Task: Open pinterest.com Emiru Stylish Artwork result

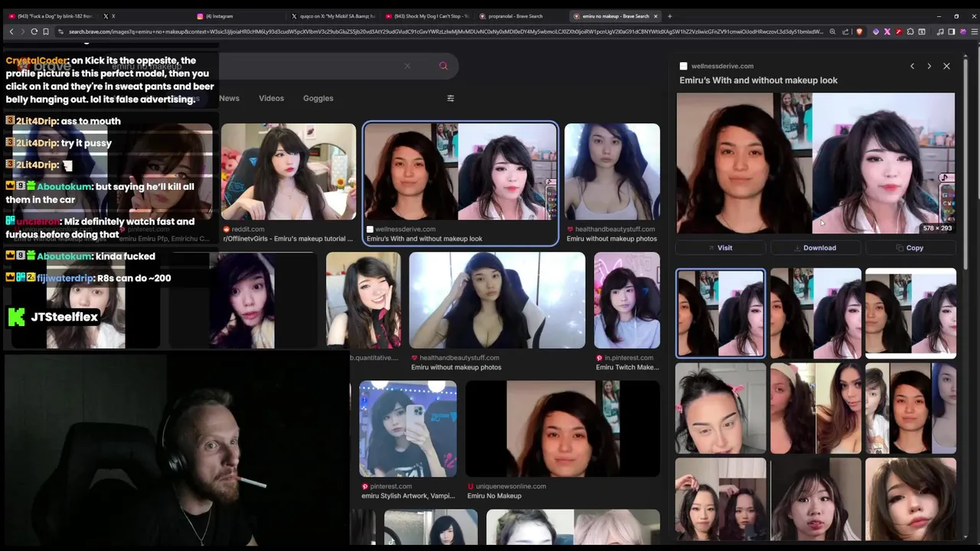Action: 408,429
